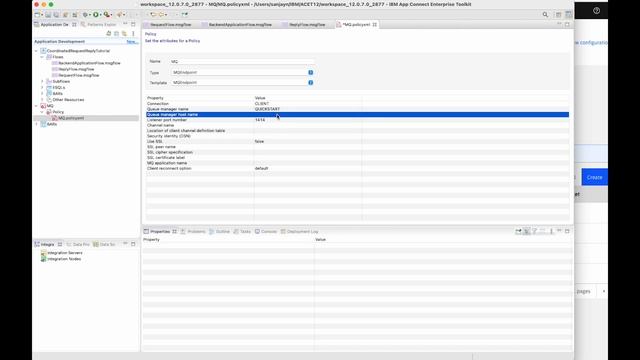The width and height of the screenshot is (640, 360).
Task: Click the Connection value CLIENT
Action: click(262, 104)
